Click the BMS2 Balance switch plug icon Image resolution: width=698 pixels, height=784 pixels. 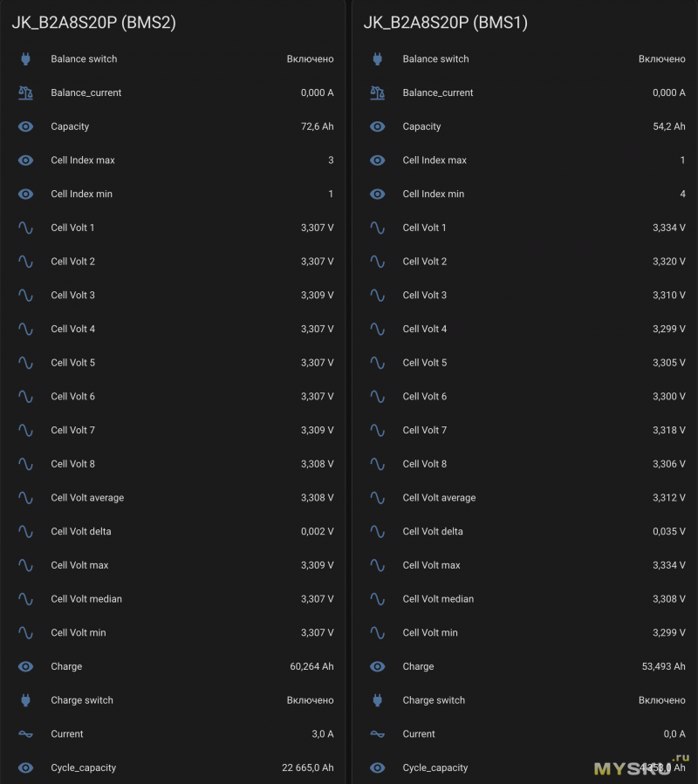click(25, 59)
